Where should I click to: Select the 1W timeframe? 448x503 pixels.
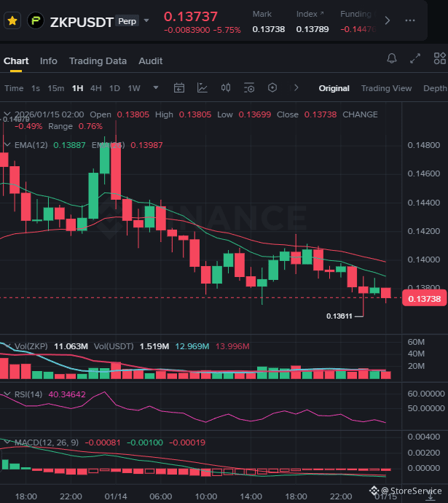pyautogui.click(x=134, y=88)
